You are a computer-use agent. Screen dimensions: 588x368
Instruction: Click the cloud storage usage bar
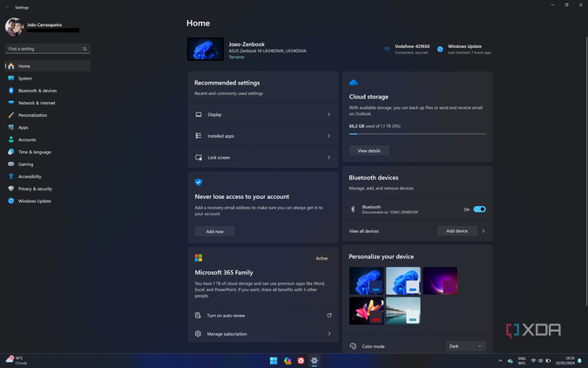point(417,133)
